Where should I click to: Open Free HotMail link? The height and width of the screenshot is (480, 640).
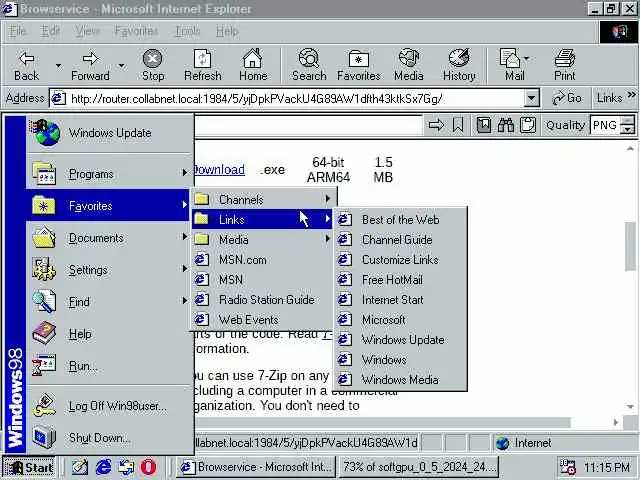[x=400, y=280]
